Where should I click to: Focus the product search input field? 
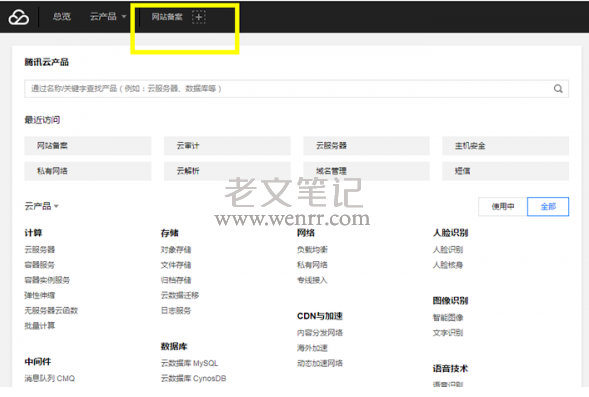[x=296, y=89]
